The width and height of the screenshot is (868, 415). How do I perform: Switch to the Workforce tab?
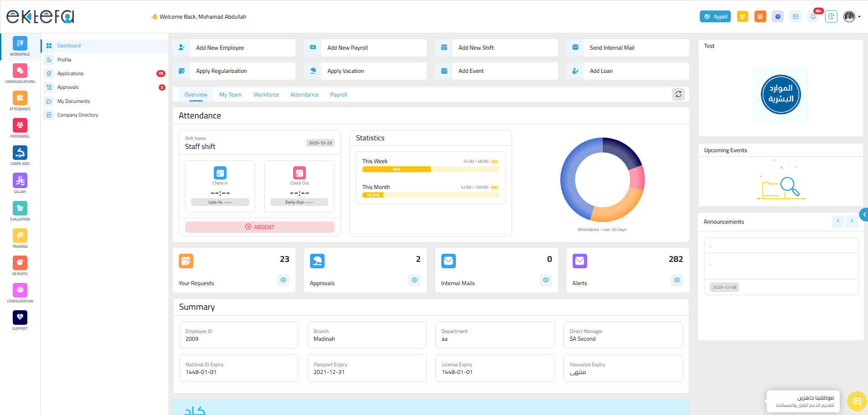pos(266,95)
